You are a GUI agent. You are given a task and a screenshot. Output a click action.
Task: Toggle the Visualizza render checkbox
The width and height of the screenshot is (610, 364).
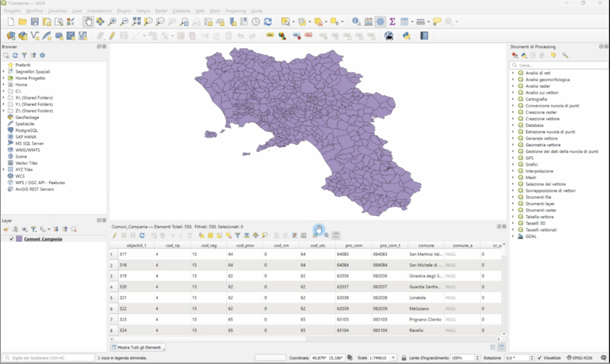(539, 358)
